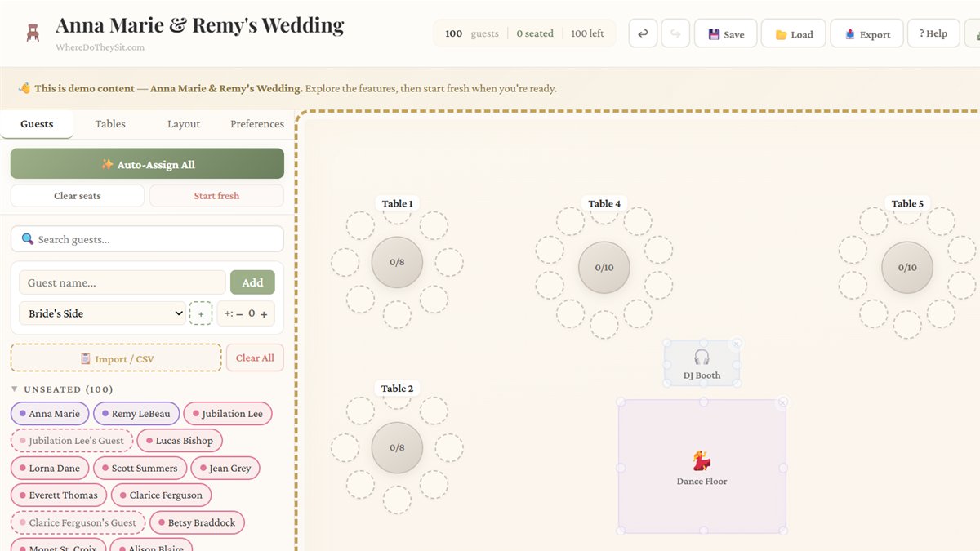Select guest chip Betsy Braddock
This screenshot has width=980, height=551.
pyautogui.click(x=197, y=523)
